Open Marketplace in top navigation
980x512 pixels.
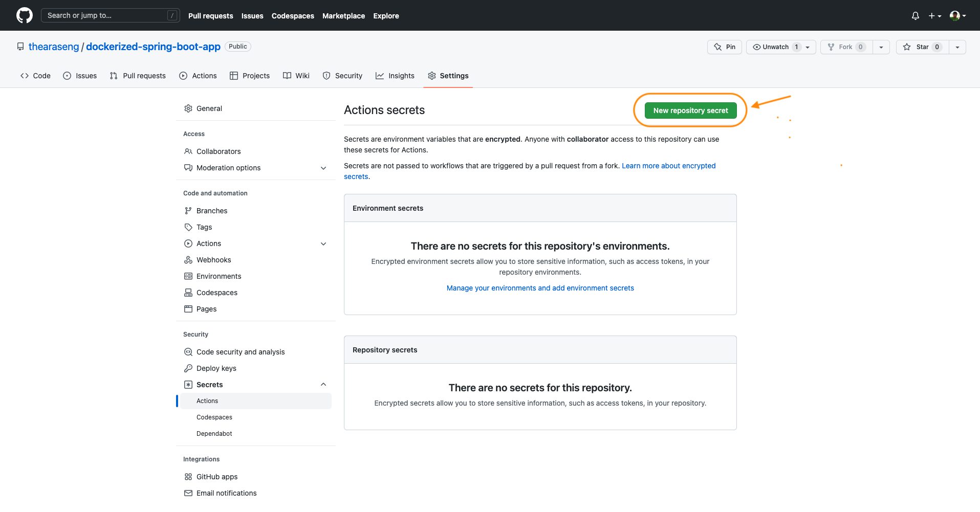[x=343, y=16]
